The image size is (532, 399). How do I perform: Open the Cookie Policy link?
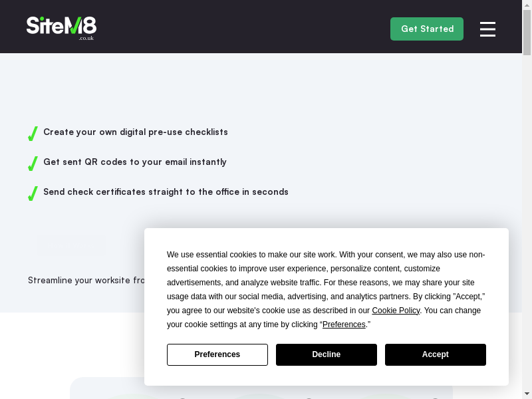click(396, 311)
